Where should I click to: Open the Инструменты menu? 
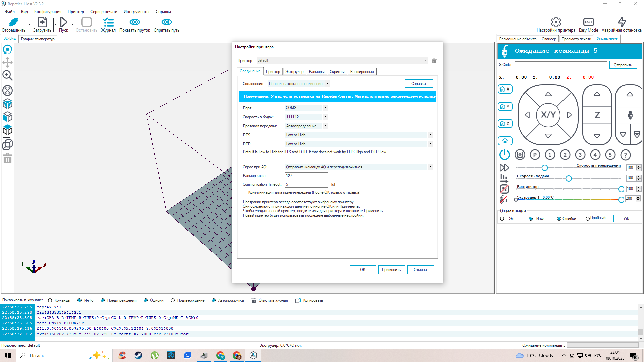(x=136, y=12)
